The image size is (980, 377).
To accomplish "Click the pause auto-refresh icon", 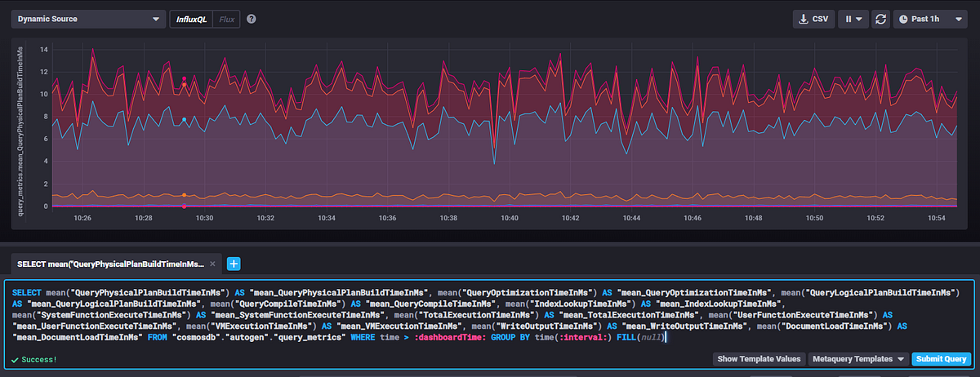I will click(849, 19).
